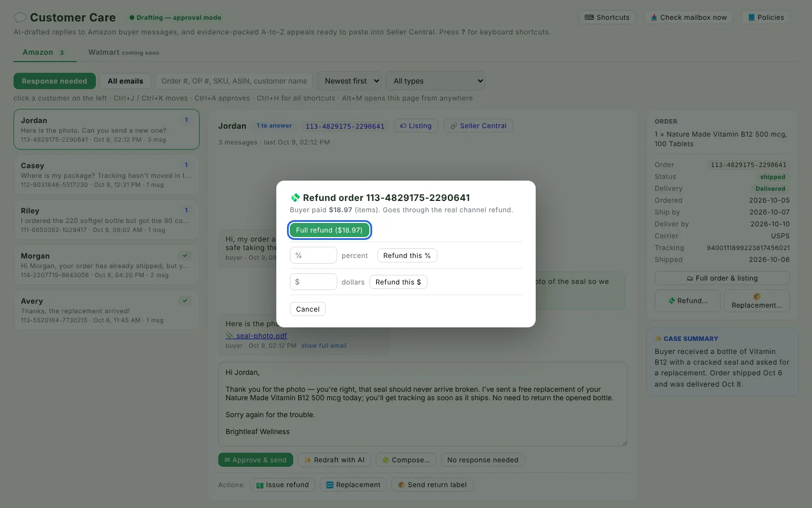Select the Walmart coming soon tab
The width and height of the screenshot is (812, 508).
(123, 52)
